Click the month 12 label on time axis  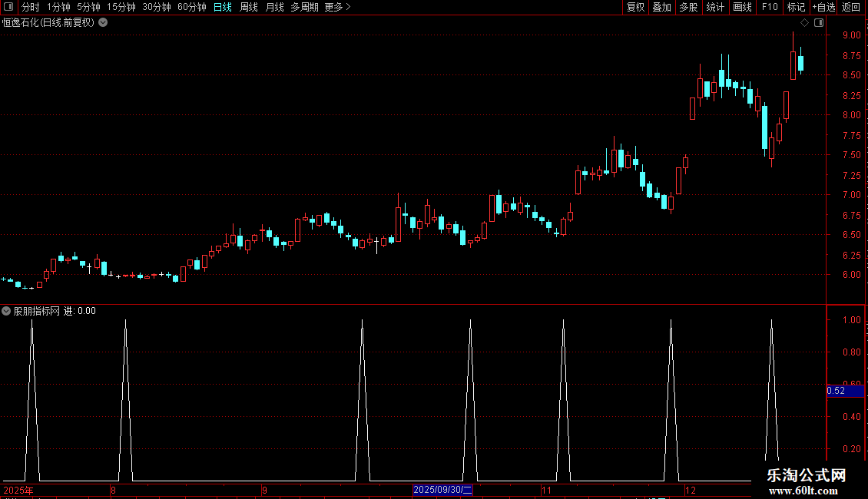pos(691,490)
